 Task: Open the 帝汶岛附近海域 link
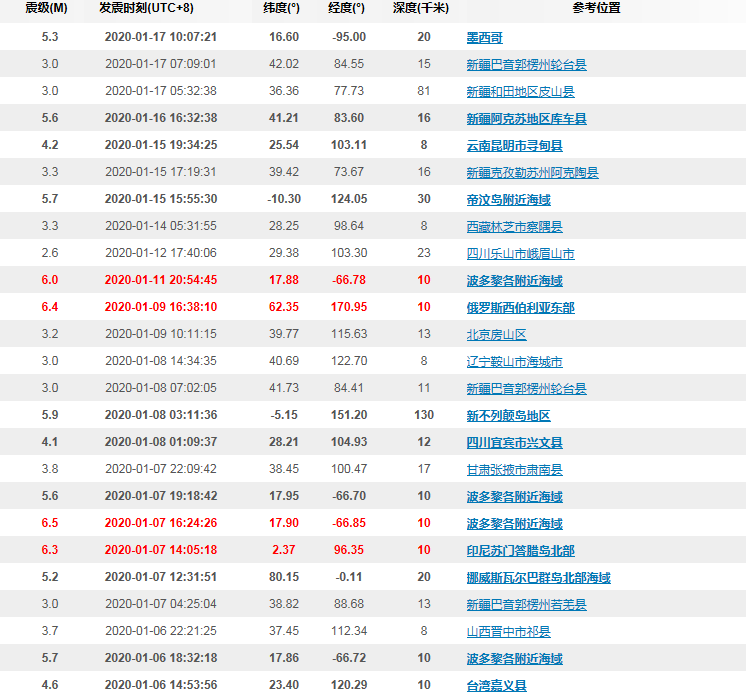coord(508,199)
